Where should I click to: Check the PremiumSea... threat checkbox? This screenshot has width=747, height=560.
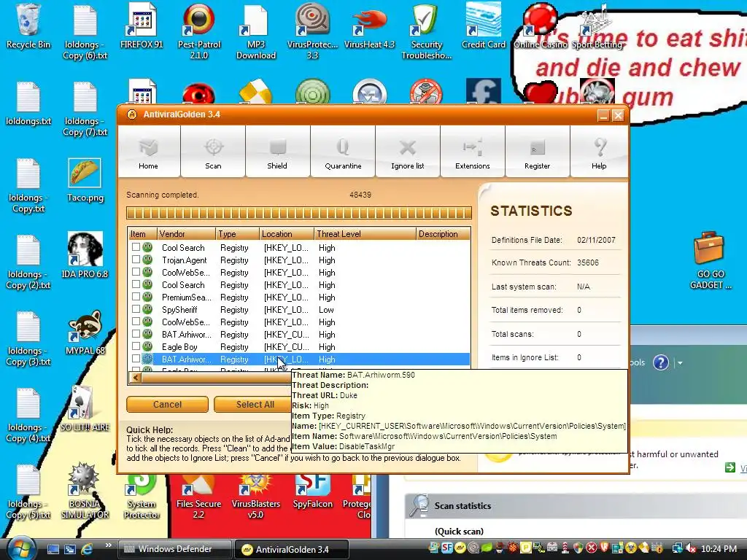point(136,297)
